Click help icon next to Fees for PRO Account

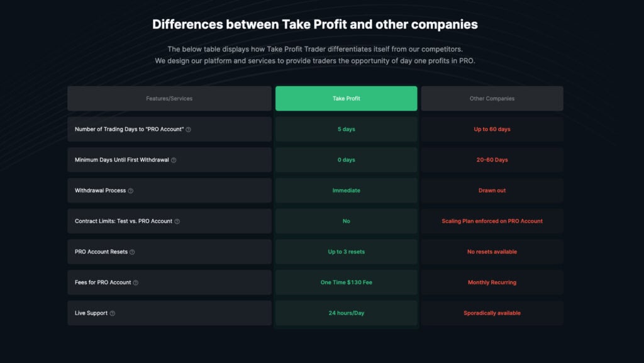point(136,283)
